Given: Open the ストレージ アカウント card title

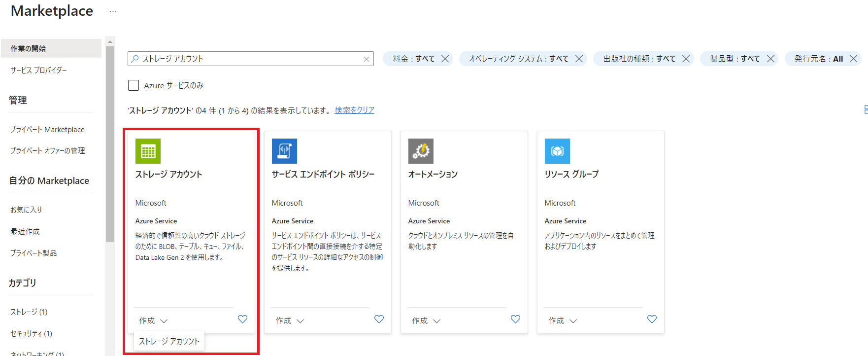Looking at the screenshot, I should pyautogui.click(x=169, y=174).
